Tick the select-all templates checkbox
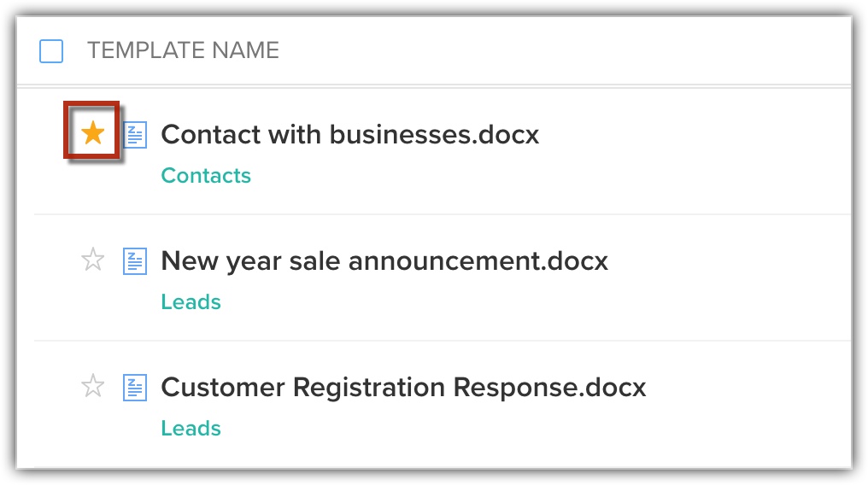The height and width of the screenshot is (485, 868). point(51,51)
